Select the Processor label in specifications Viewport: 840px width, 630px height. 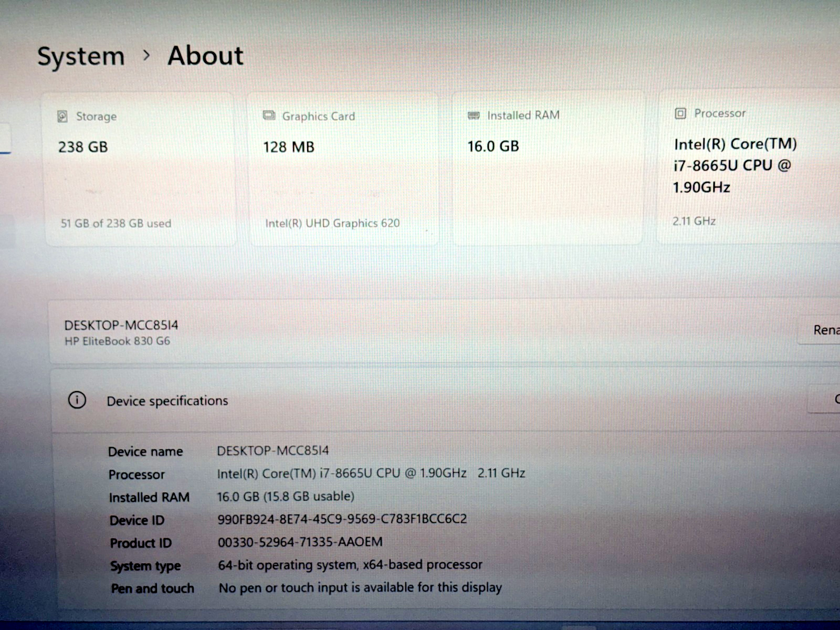tap(136, 475)
